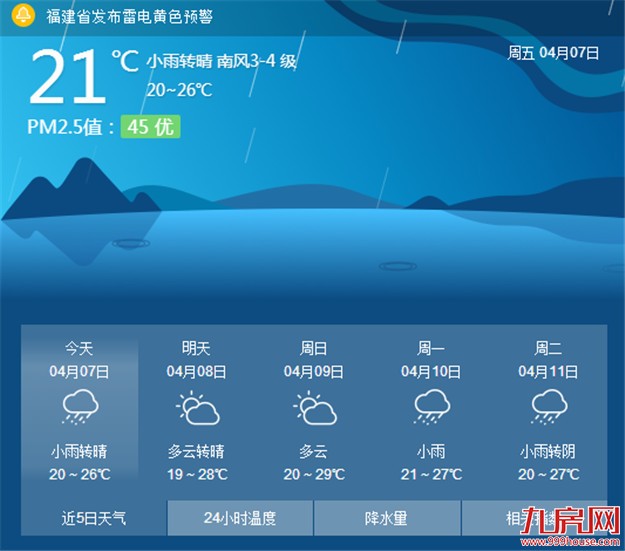Select the 周二 forecast day label
The width and height of the screenshot is (625, 551).
click(x=548, y=348)
